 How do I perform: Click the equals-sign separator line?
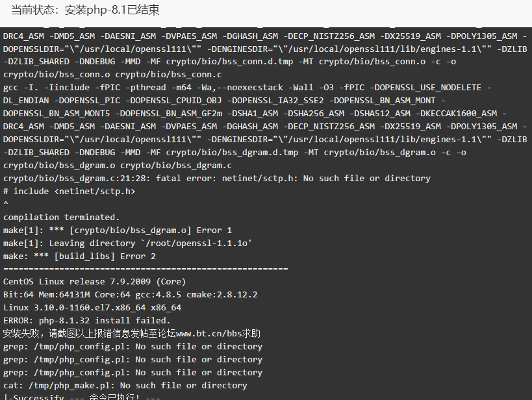click(146, 269)
